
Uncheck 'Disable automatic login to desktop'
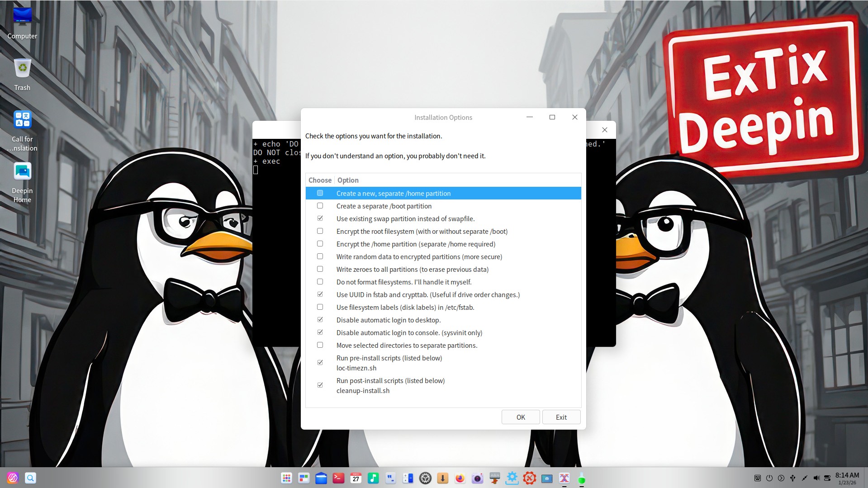pos(320,320)
